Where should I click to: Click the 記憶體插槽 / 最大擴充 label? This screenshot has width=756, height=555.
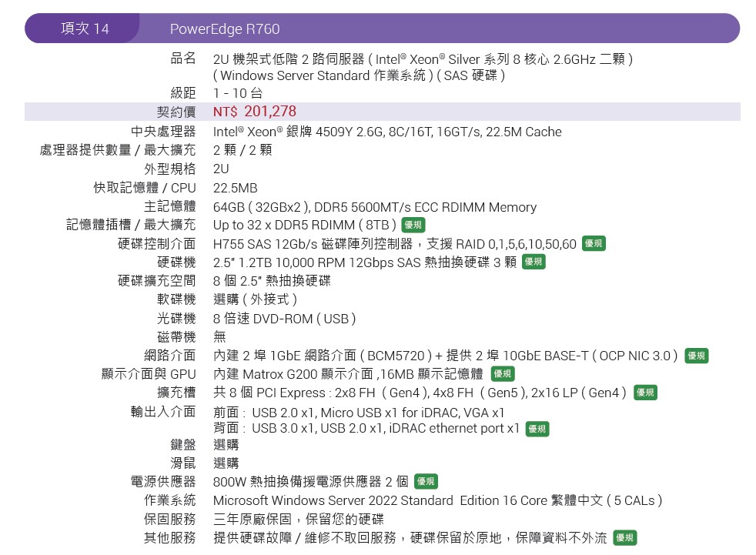pos(131,225)
